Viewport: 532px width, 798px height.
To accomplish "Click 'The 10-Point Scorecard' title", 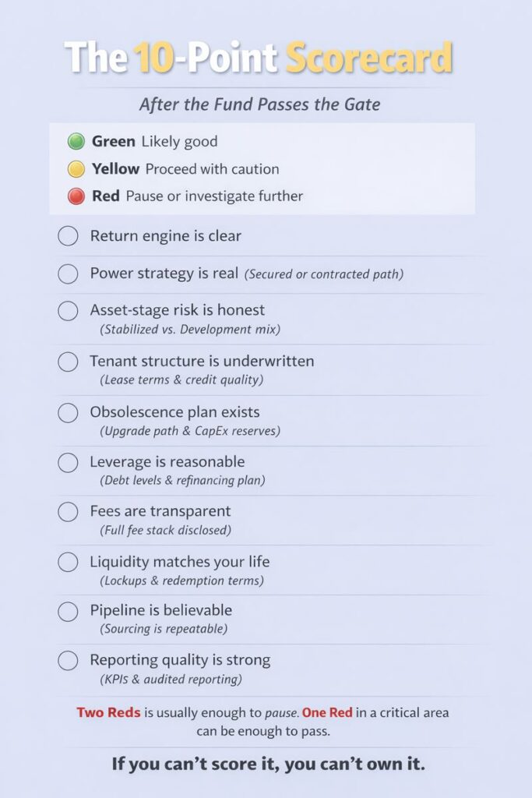I will pos(258,58).
